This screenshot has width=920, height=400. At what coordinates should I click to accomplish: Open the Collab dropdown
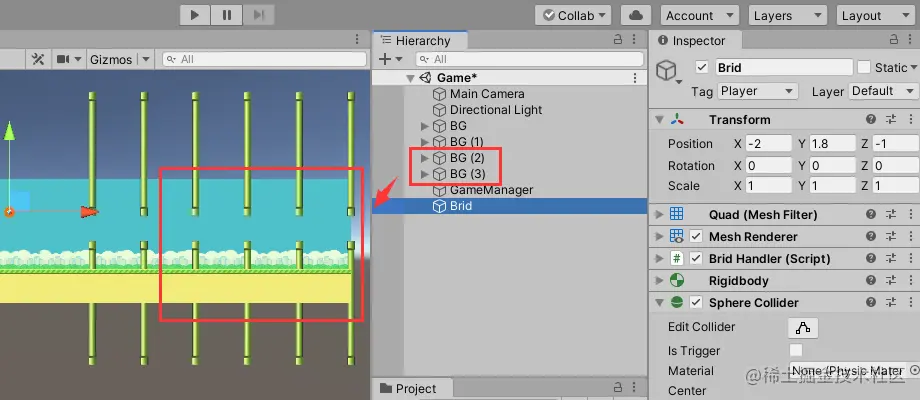(574, 15)
